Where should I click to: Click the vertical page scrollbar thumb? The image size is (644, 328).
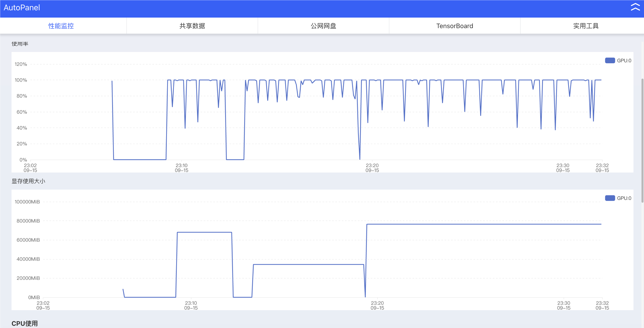pos(642,141)
